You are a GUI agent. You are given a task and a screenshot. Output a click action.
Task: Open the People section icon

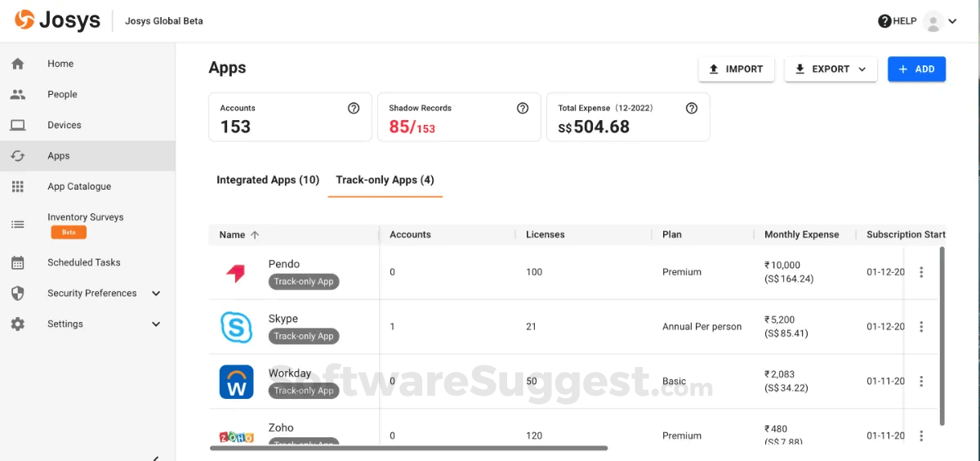(x=18, y=95)
